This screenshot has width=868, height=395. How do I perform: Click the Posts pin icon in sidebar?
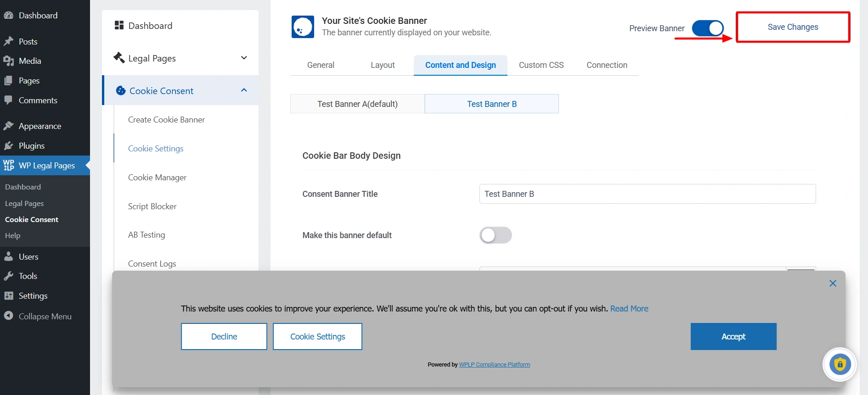(x=9, y=41)
